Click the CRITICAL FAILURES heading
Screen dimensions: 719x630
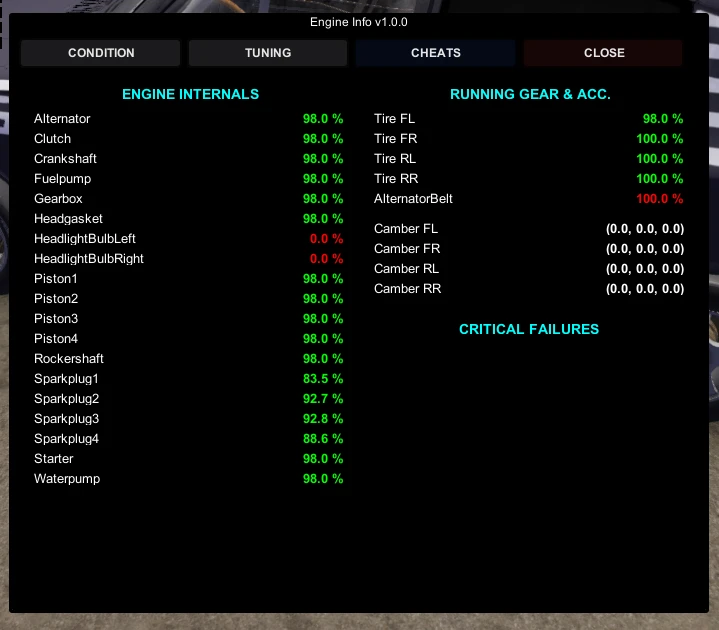(x=529, y=329)
